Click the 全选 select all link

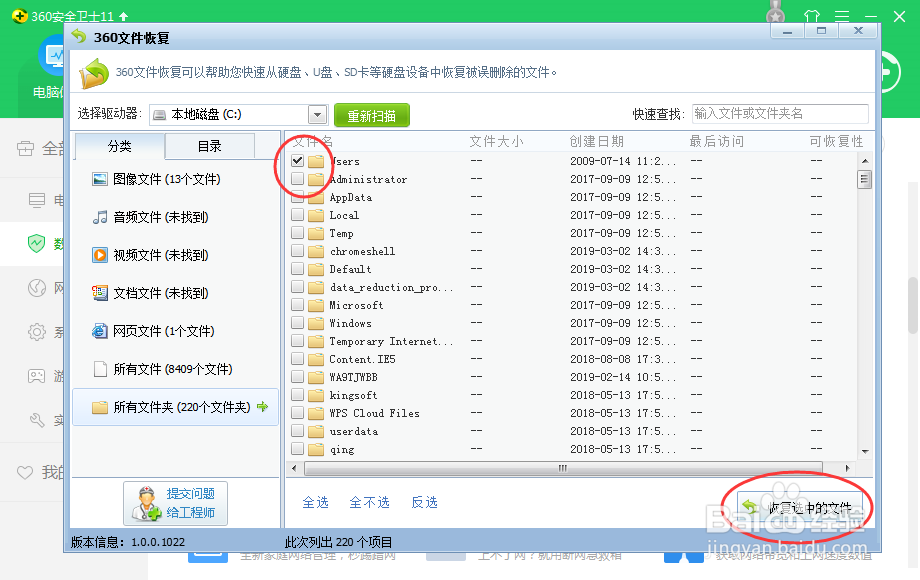(x=316, y=502)
